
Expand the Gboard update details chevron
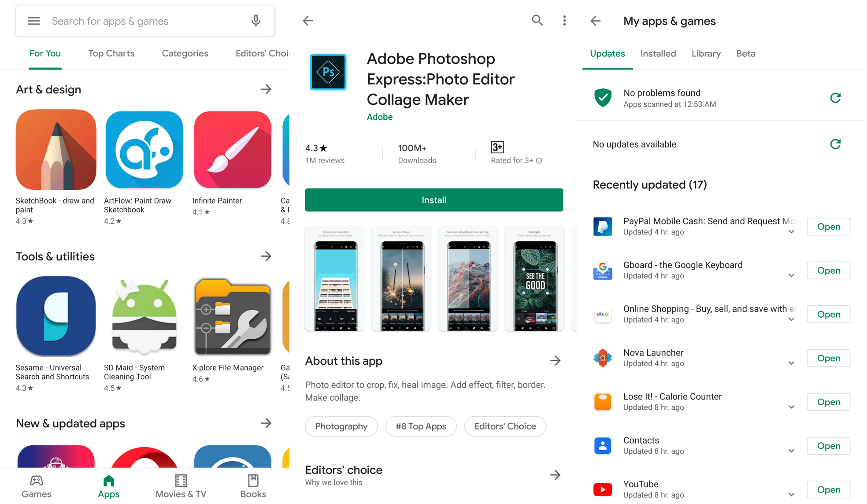pyautogui.click(x=791, y=276)
